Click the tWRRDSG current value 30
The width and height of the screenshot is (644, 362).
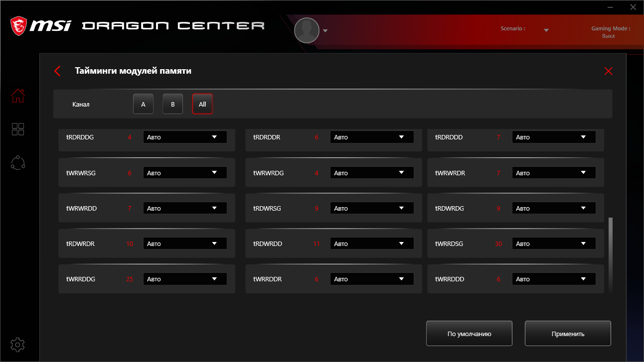[498, 243]
